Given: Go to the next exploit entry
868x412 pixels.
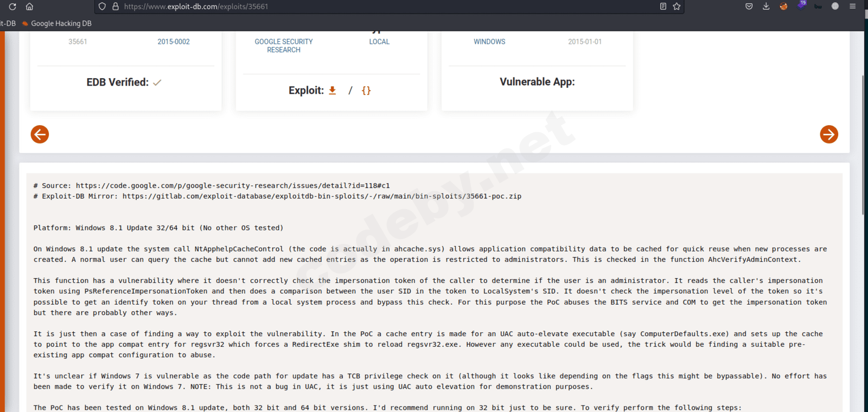Looking at the screenshot, I should pyautogui.click(x=829, y=134).
